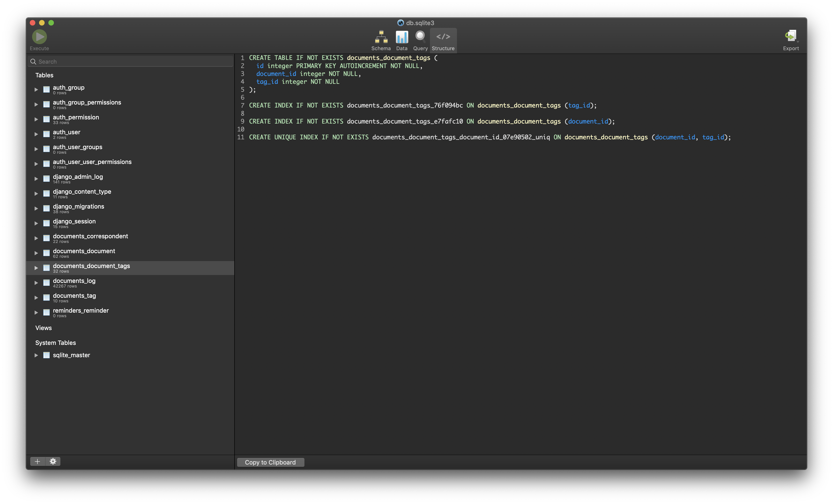Click the table icon beside documents_document

[x=46, y=253]
